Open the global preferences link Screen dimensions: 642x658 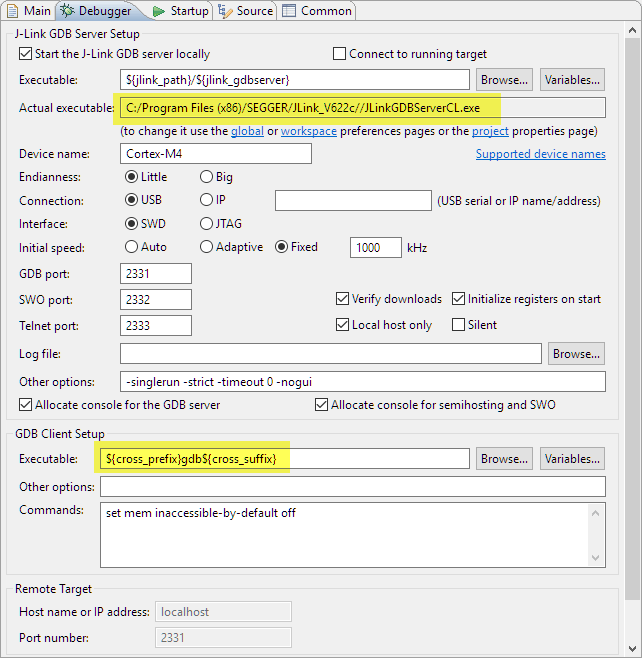[x=247, y=131]
